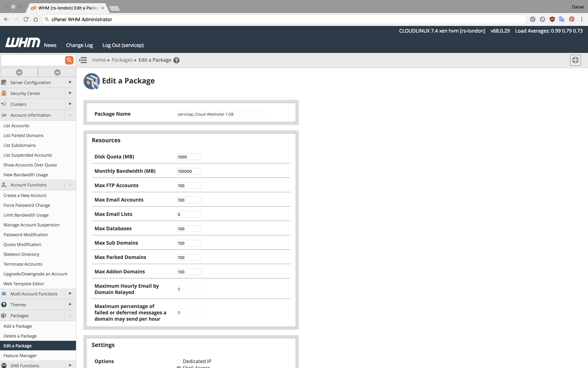Expand all sidebar menus with the down arrow

tap(57, 72)
